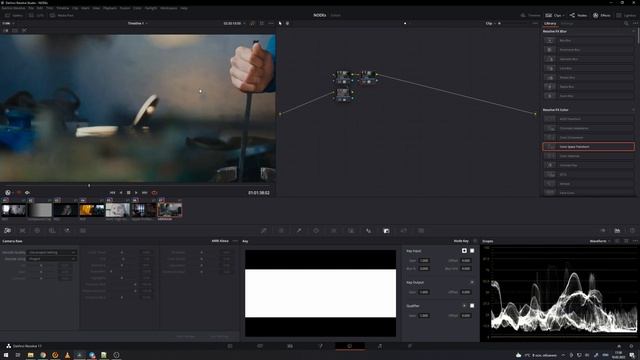This screenshot has height=360, width=640.
Task: Select the last clip thumbnail
Action: 170,210
